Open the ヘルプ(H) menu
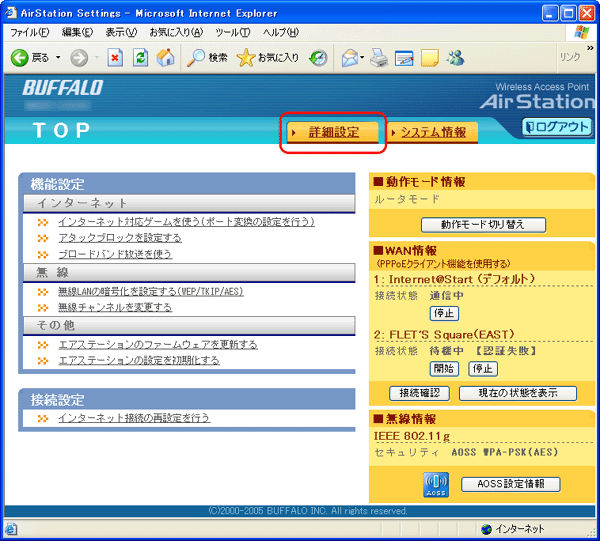This screenshot has height=541, width=600. pyautogui.click(x=280, y=33)
